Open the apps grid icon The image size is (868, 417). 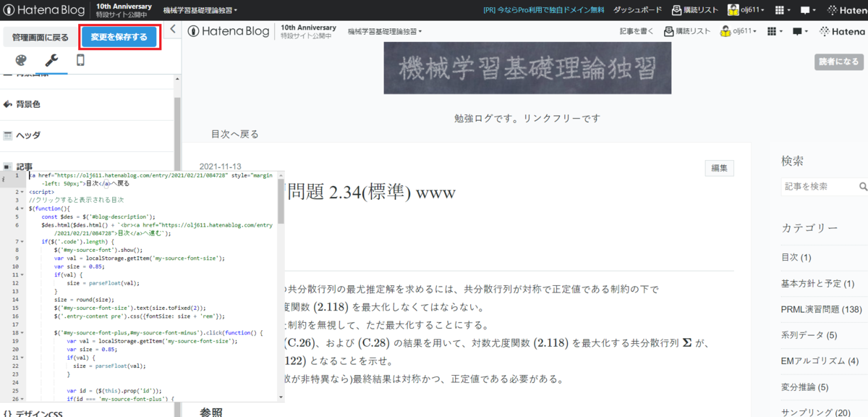click(x=779, y=10)
